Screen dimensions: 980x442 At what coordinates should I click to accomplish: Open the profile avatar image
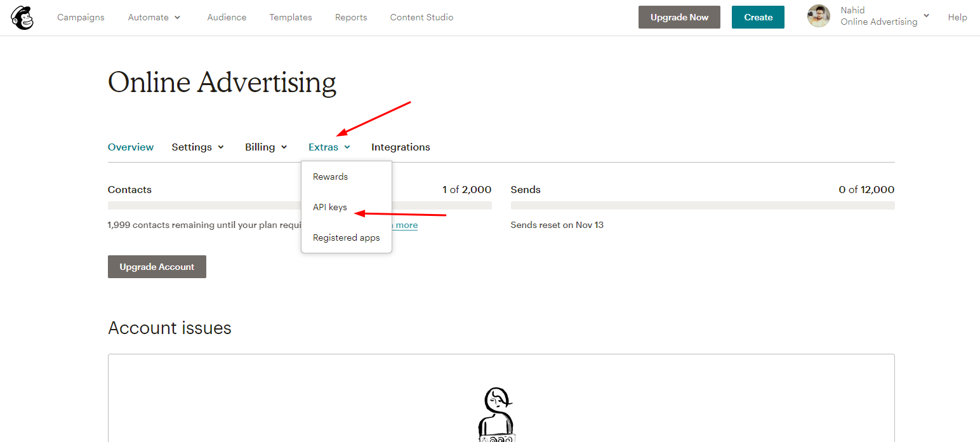click(x=819, y=17)
